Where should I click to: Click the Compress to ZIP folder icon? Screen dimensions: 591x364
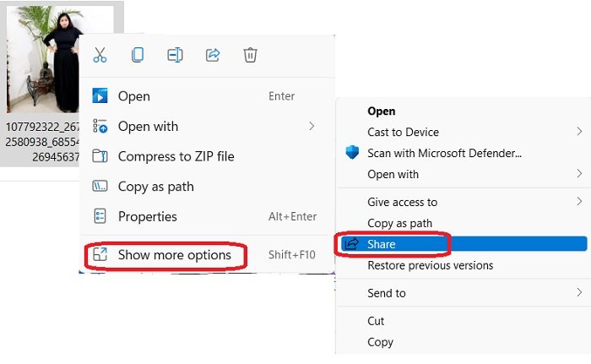click(100, 156)
